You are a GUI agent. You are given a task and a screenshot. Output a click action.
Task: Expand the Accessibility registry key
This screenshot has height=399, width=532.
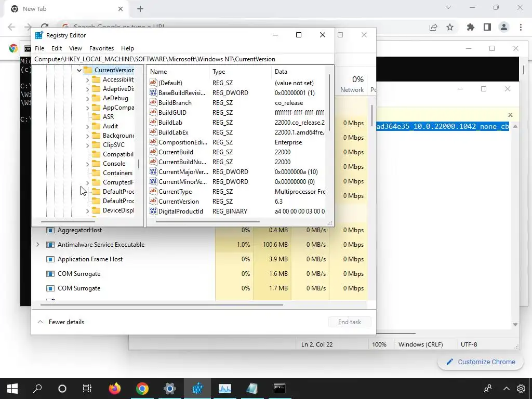[x=87, y=79]
